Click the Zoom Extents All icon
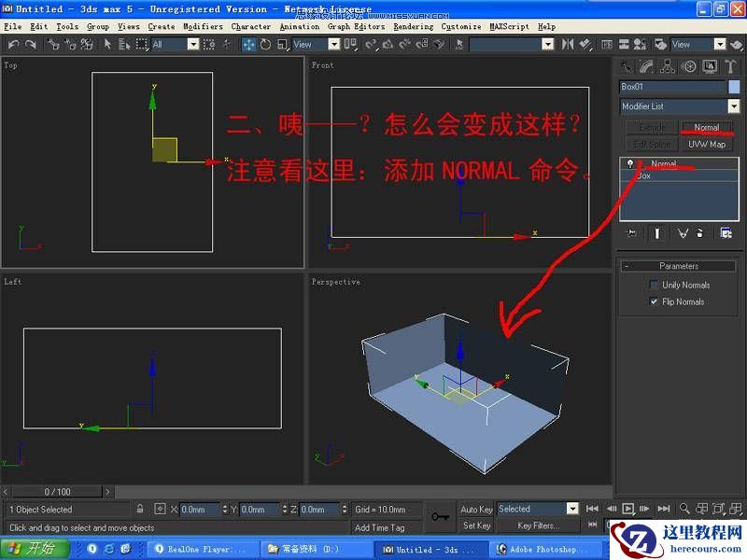The height and width of the screenshot is (560, 747). click(x=735, y=509)
